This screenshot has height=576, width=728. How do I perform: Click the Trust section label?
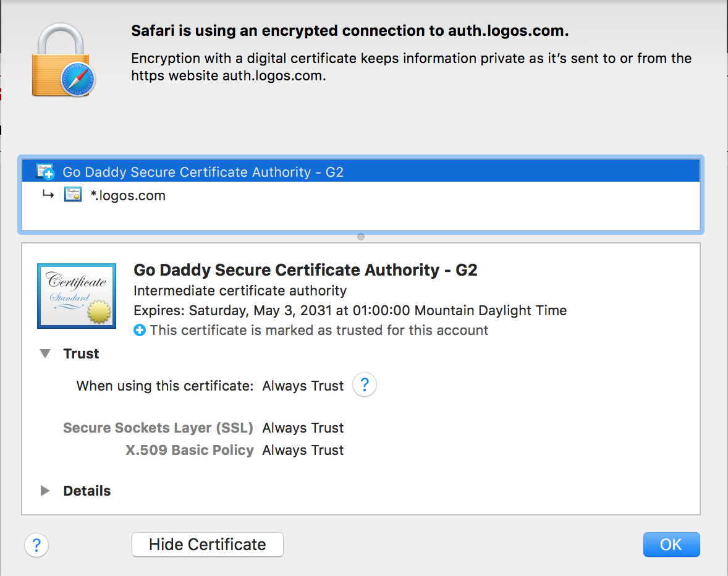point(81,354)
